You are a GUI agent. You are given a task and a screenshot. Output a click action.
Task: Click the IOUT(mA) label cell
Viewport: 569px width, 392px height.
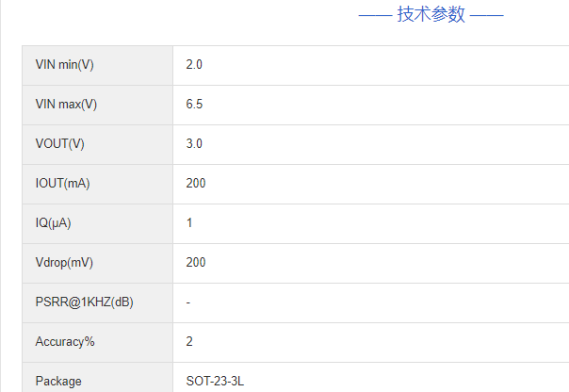click(62, 184)
